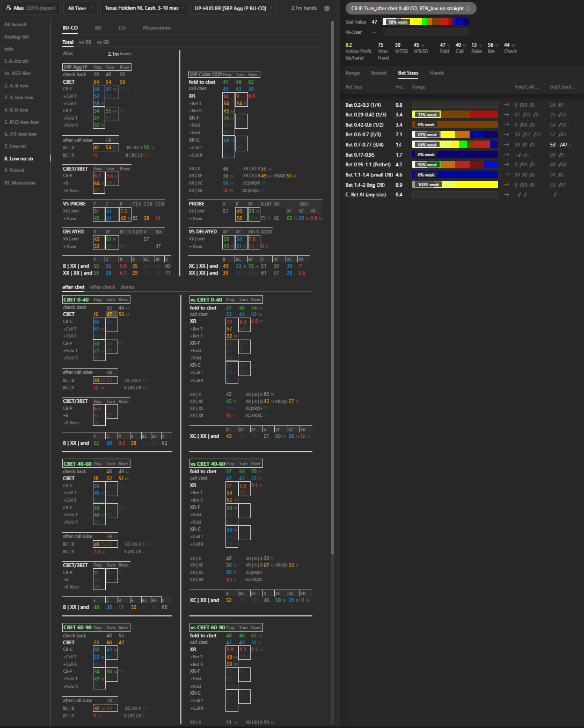This screenshot has width=584, height=728.
Task: Open the Texas Holdem NL Cash game dropdown
Action: tap(144, 8)
